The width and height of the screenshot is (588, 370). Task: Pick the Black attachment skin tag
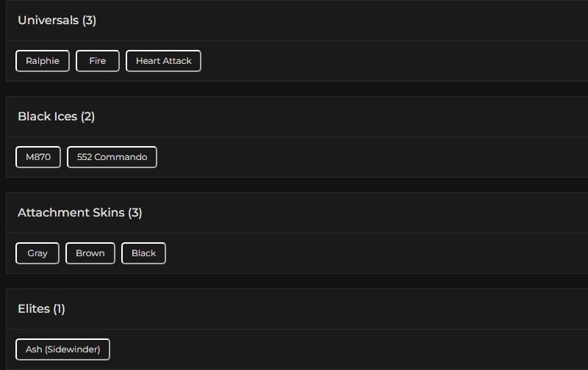(143, 253)
